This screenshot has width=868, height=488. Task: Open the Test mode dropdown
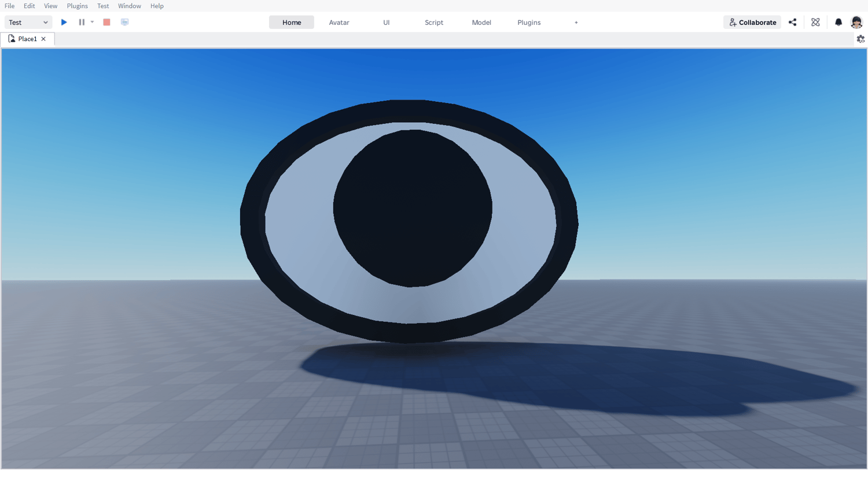pyautogui.click(x=28, y=22)
